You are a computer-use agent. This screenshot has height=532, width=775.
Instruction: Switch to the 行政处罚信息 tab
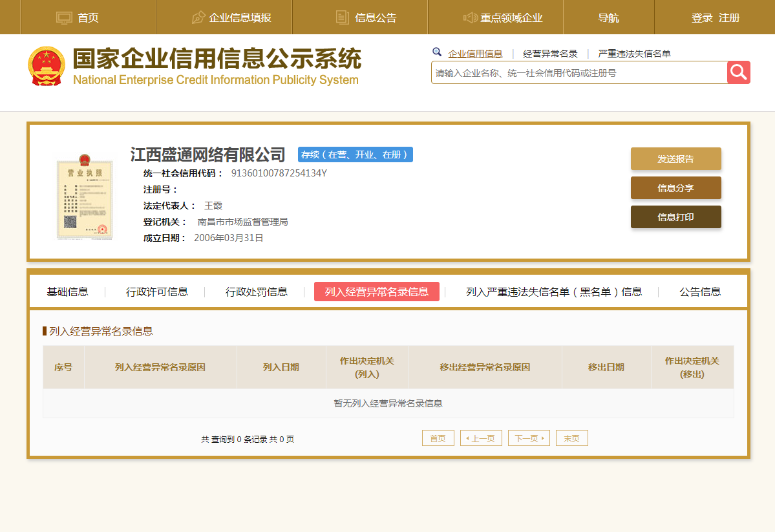click(256, 292)
